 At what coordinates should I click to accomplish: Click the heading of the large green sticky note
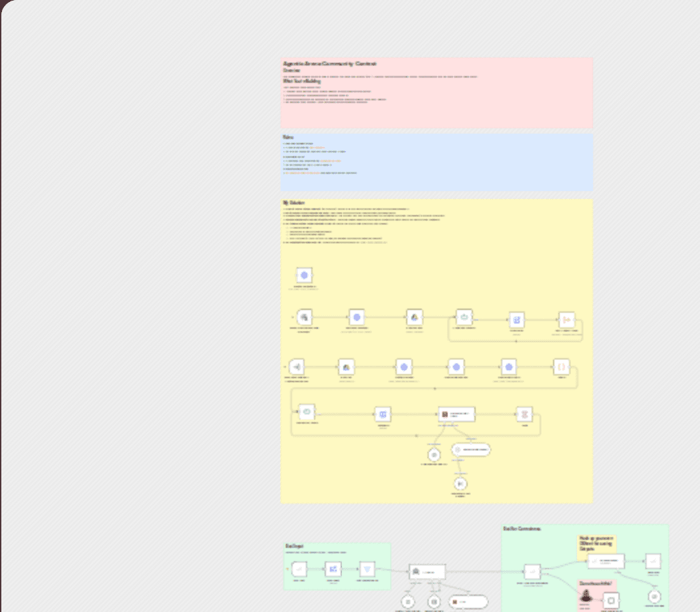[x=522, y=528]
